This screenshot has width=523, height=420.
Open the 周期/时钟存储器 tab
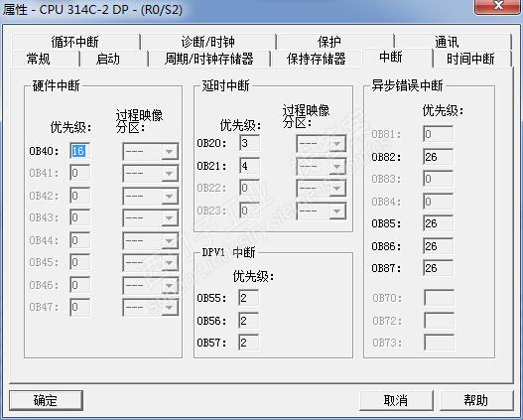(209, 59)
